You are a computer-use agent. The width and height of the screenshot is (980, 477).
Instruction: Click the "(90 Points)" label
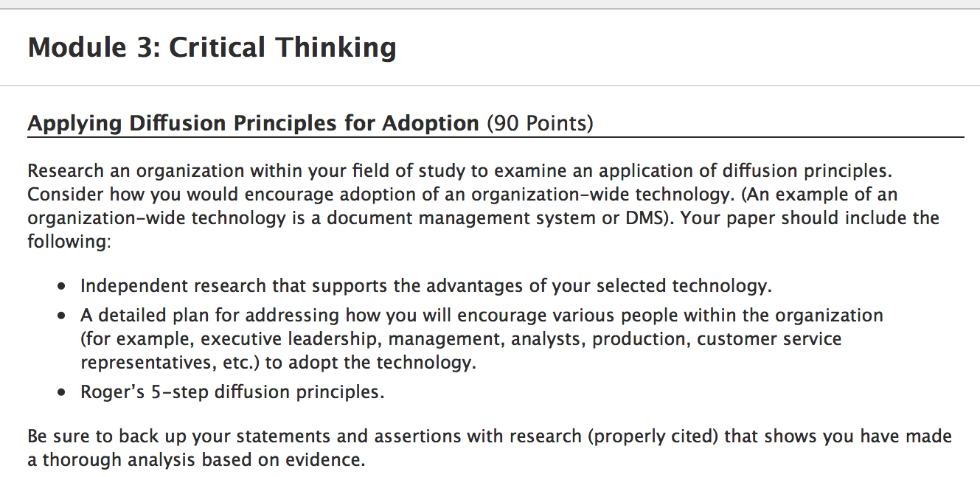point(540,123)
